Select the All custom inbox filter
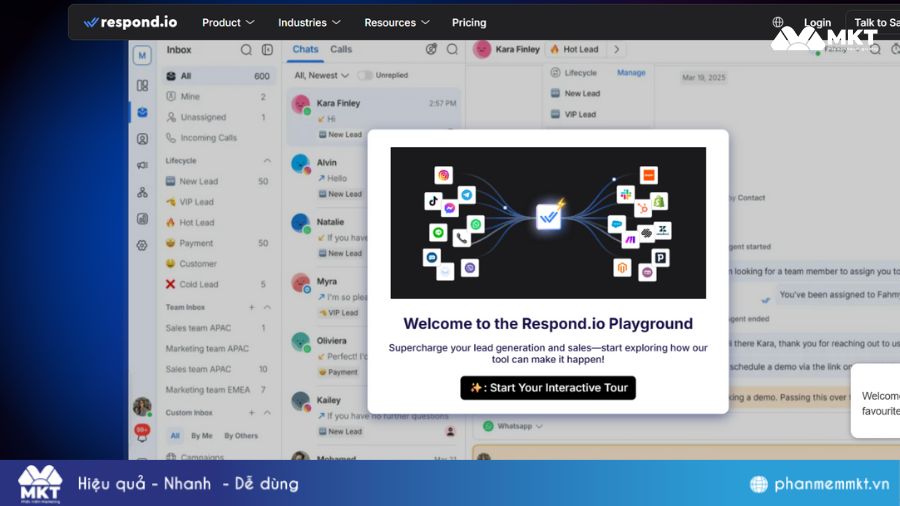Image resolution: width=900 pixels, height=506 pixels. 175,435
